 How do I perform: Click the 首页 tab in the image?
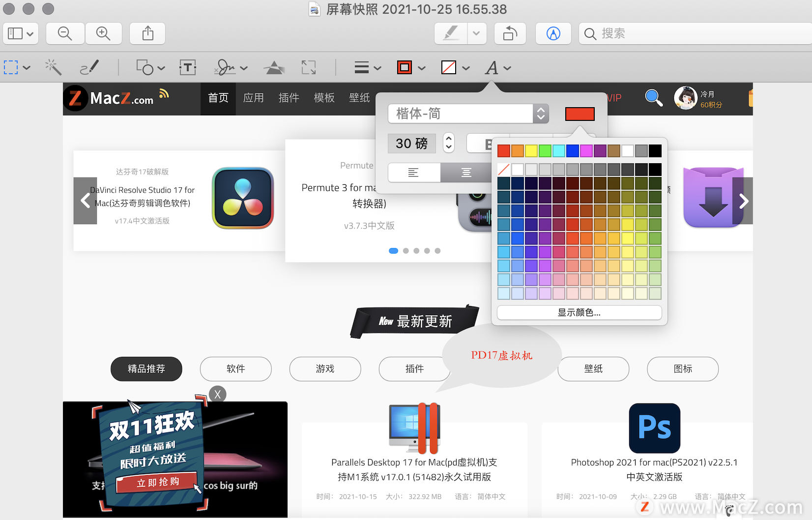pyautogui.click(x=218, y=98)
